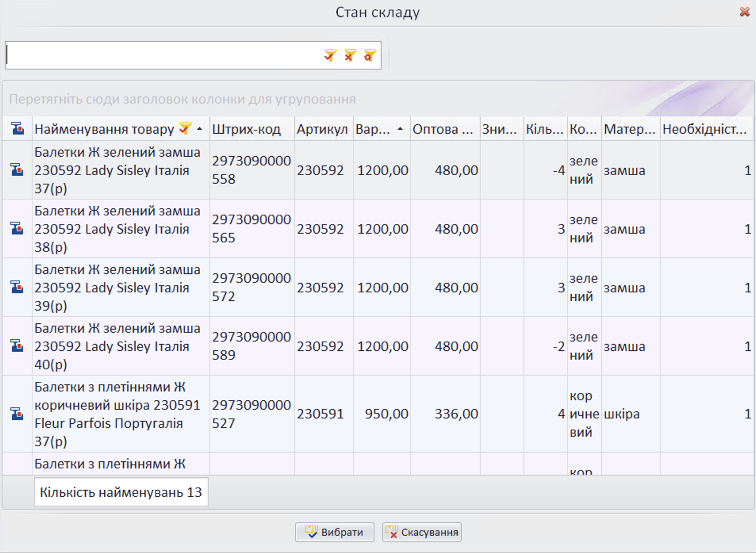Sort by Найменування товару column header
Viewport: 756px width, 553px height.
tap(104, 129)
